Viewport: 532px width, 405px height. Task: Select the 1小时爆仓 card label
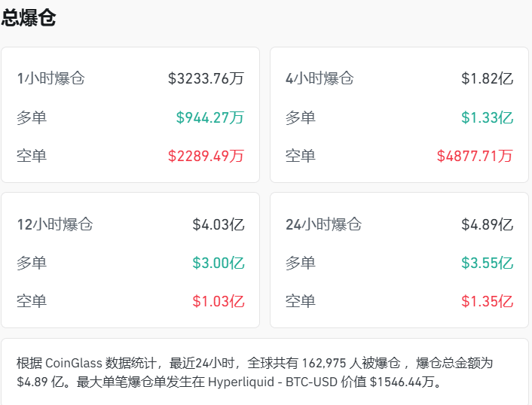coord(50,78)
